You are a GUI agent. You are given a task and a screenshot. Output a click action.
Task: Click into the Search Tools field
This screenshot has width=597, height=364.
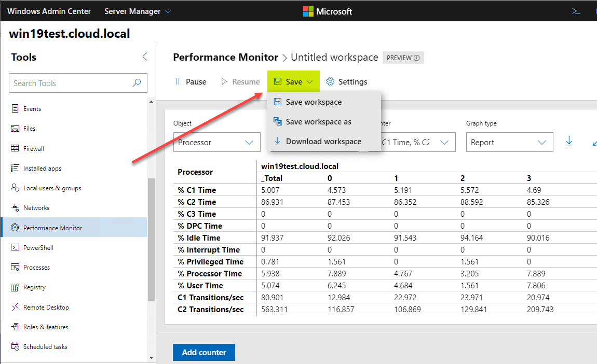70,83
